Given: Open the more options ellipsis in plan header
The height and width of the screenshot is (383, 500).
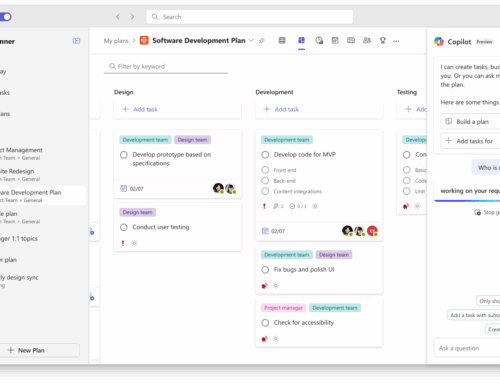Looking at the screenshot, I should (396, 41).
